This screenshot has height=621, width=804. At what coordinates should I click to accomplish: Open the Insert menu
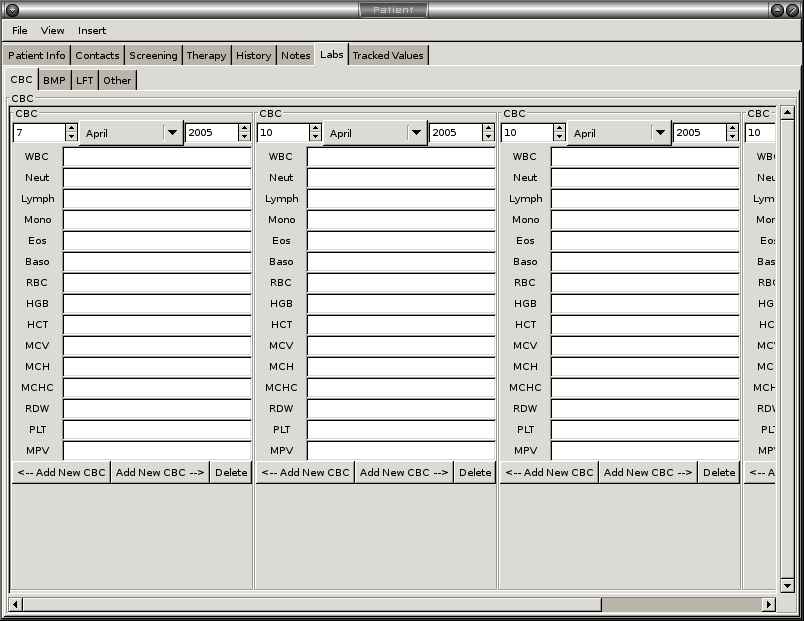92,31
